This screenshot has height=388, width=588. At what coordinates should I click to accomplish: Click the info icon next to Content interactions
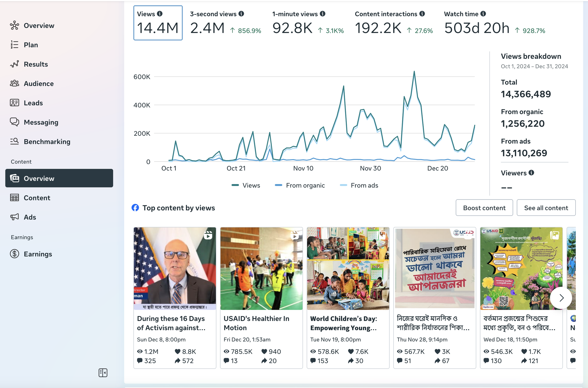(x=422, y=14)
